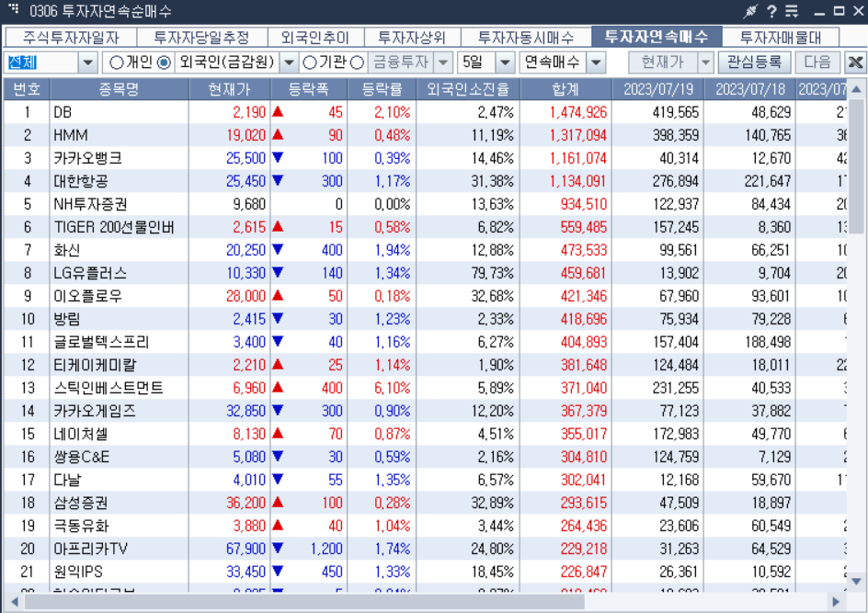Open the 전체 market dropdown

[x=87, y=62]
